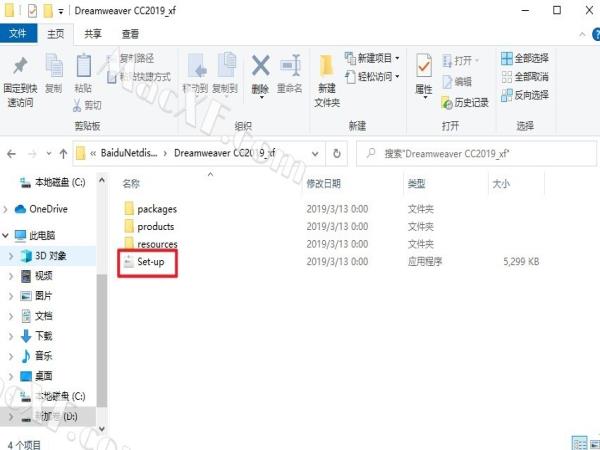Click the sidebar scroll up arrow
600x450 pixels.
click(x=102, y=179)
